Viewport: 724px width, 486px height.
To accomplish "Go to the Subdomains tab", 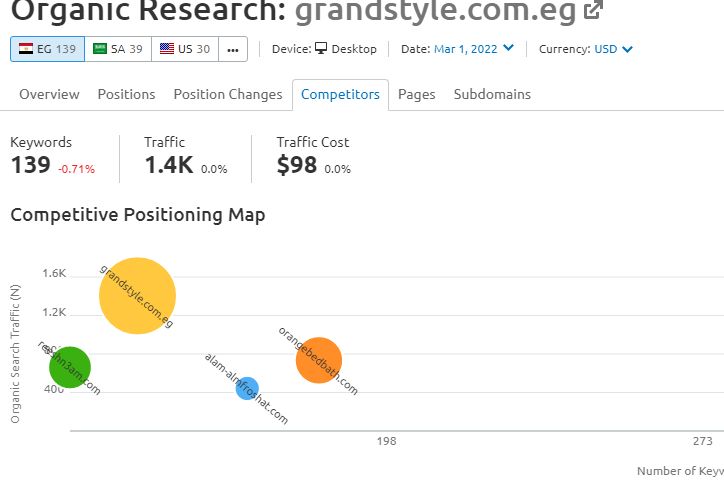I will click(492, 94).
